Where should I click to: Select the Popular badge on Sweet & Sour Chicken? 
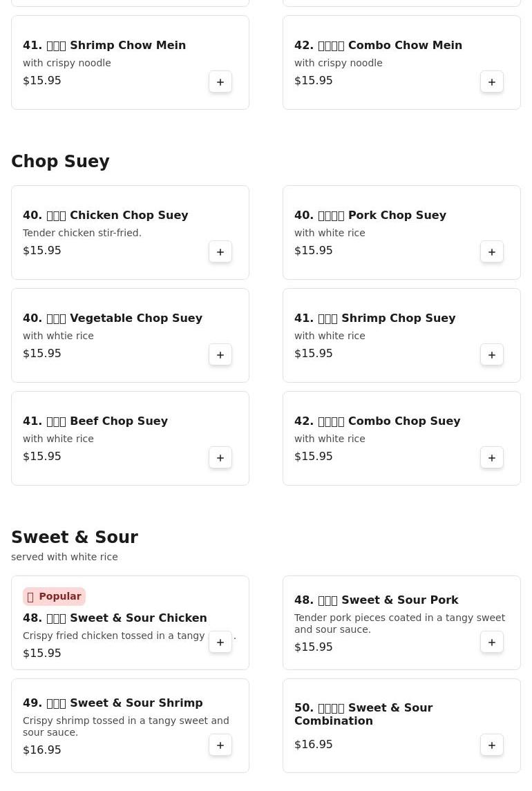54,597
